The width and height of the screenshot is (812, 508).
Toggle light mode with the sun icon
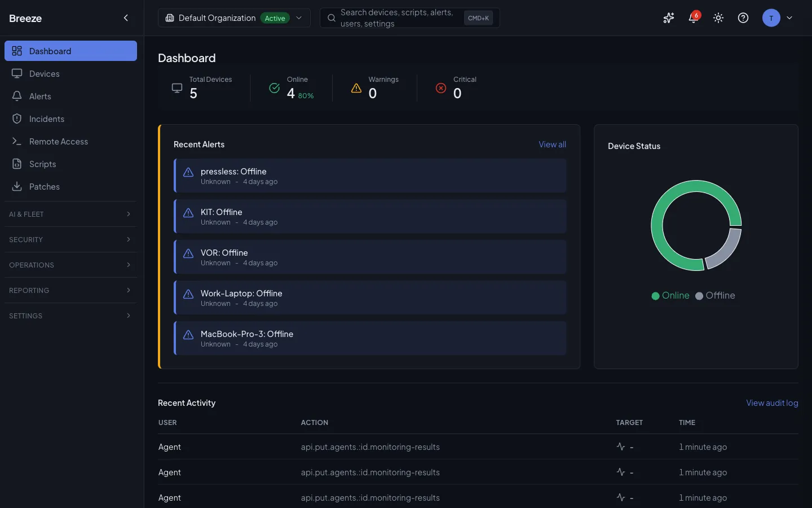pos(718,17)
